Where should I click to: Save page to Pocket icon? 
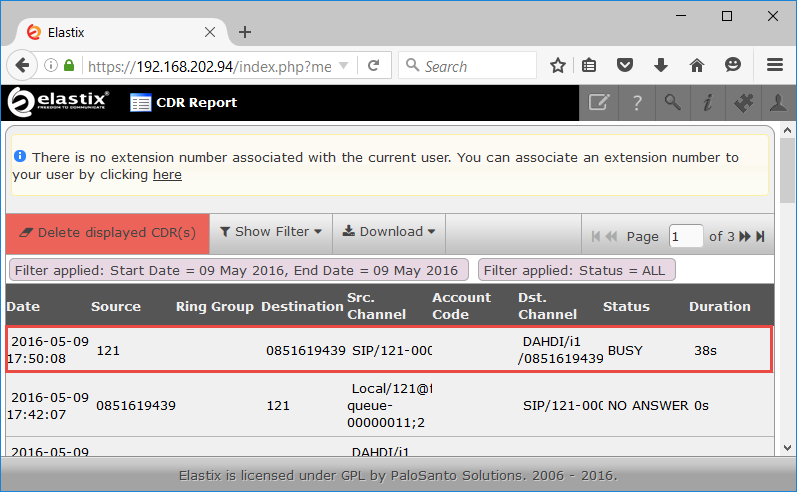click(625, 66)
